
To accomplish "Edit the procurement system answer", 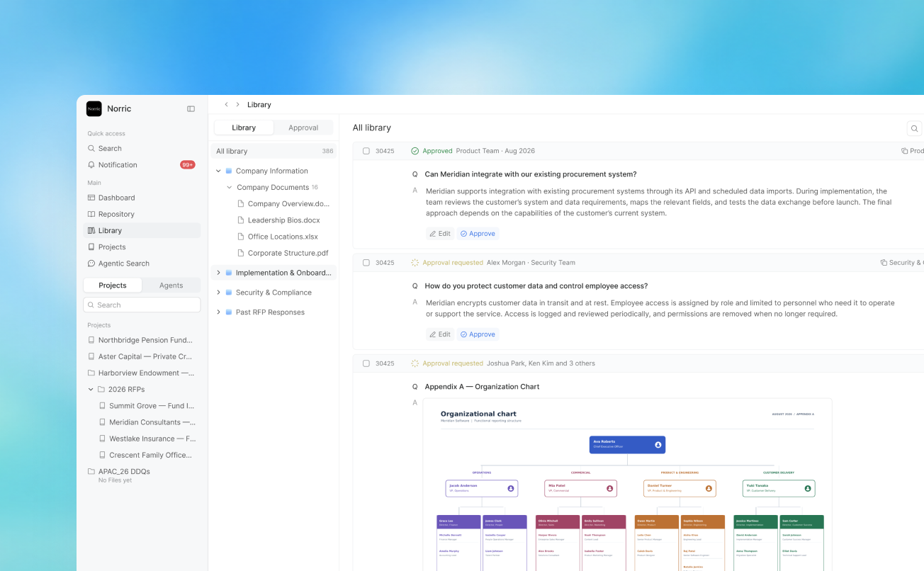I will pos(440,234).
